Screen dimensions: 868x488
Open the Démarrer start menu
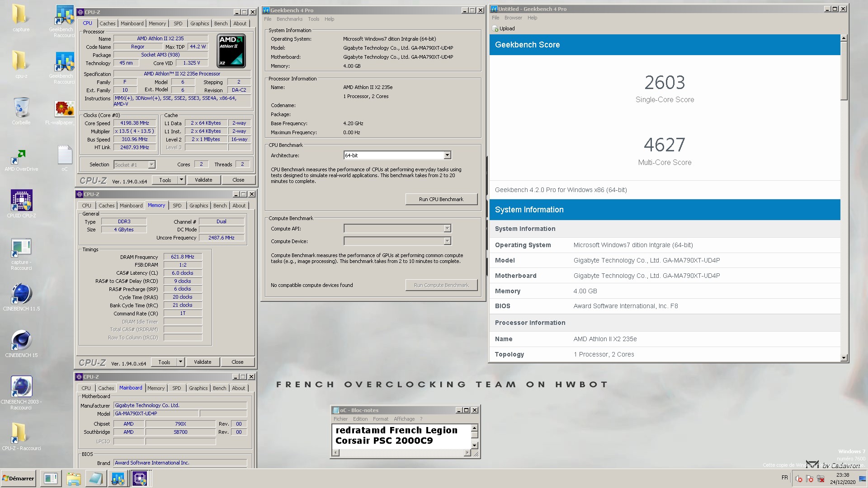[x=18, y=479]
